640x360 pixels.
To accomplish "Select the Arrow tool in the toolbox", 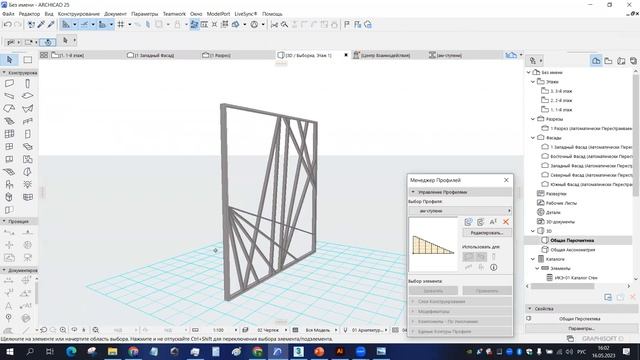I will pyautogui.click(x=9, y=60).
